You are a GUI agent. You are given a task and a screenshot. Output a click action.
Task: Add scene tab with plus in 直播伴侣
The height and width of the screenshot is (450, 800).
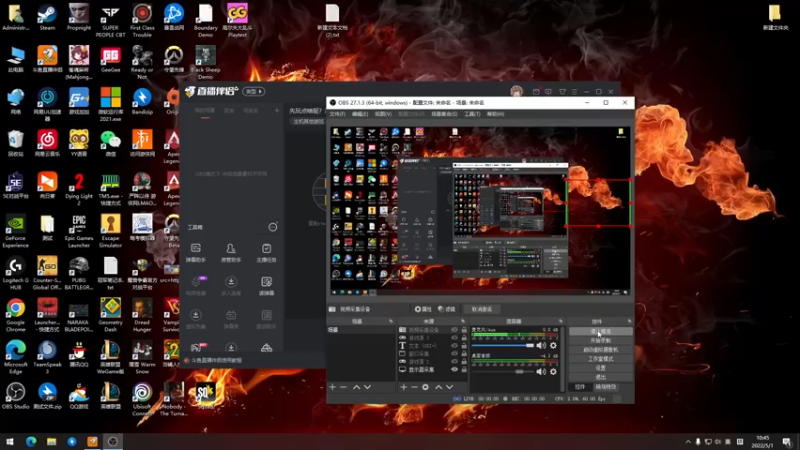pos(277,110)
